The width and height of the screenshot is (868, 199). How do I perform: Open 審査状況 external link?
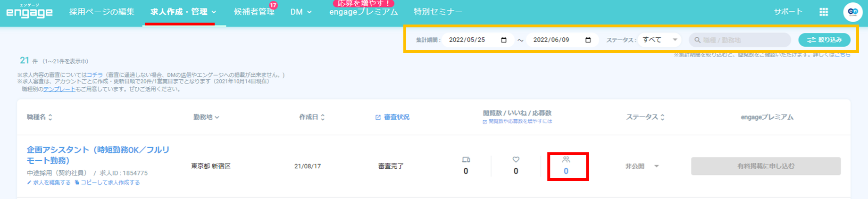pyautogui.click(x=392, y=117)
